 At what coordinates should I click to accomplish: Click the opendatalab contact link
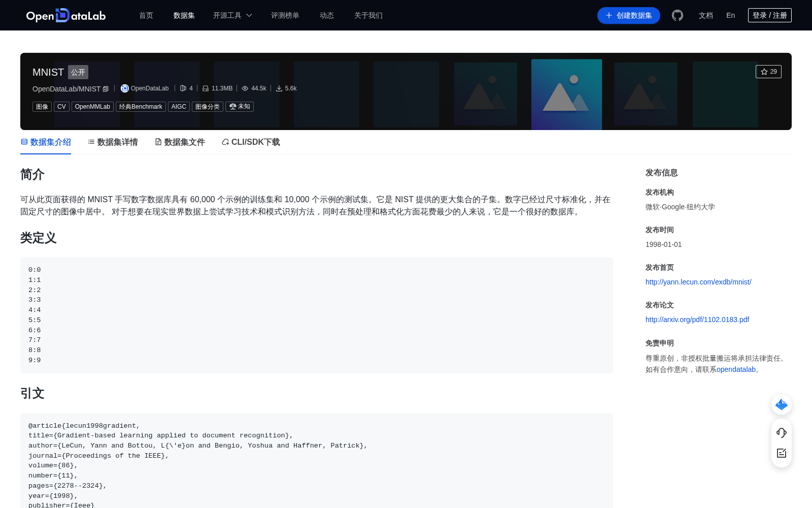tap(736, 369)
